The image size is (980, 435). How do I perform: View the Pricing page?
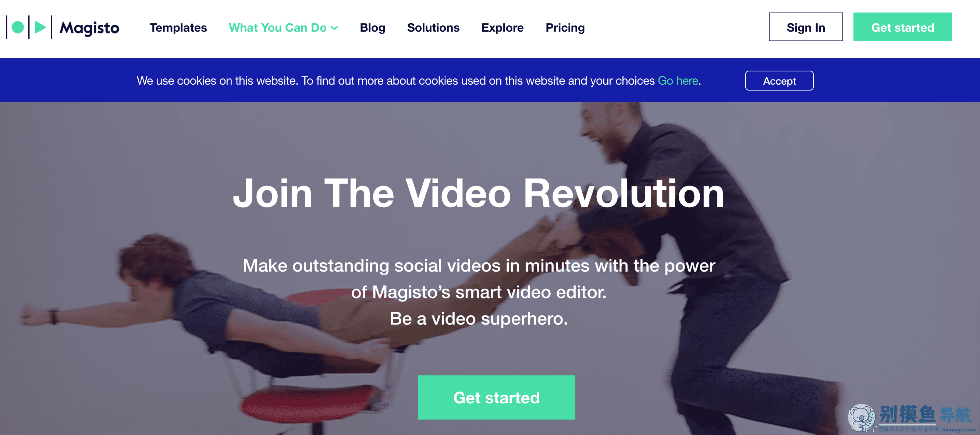point(565,28)
